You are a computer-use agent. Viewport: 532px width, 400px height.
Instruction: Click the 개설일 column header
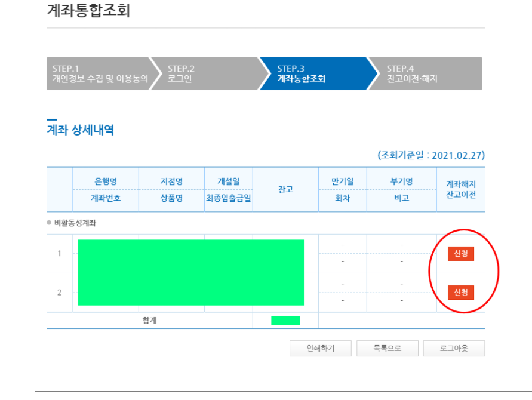(x=228, y=181)
